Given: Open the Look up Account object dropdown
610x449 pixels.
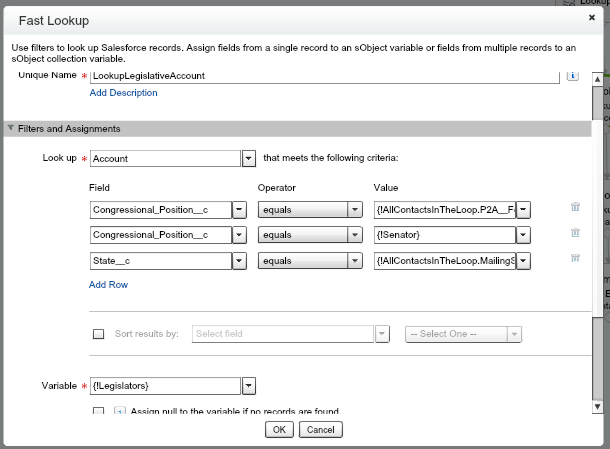Looking at the screenshot, I should 248,158.
